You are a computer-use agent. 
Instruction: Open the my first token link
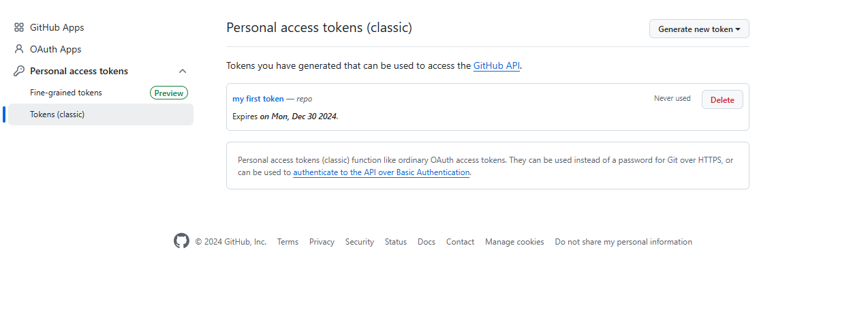[x=258, y=99]
